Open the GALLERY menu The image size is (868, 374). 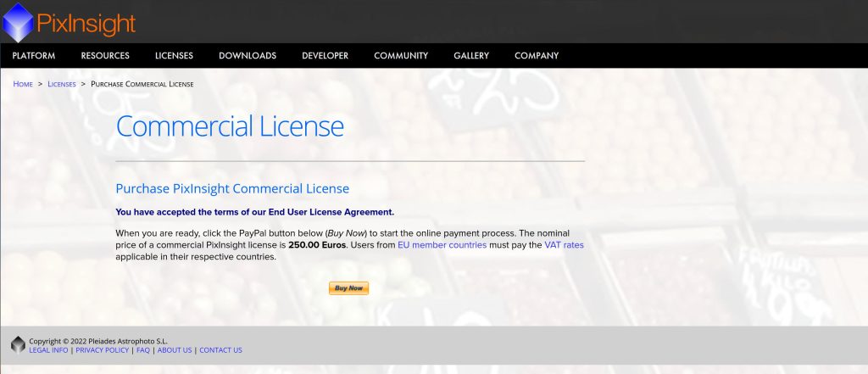coord(471,55)
